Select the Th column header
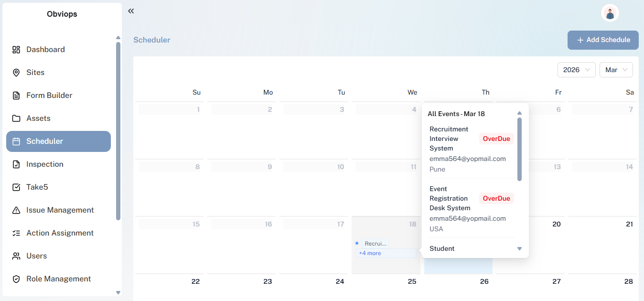 tap(485, 92)
